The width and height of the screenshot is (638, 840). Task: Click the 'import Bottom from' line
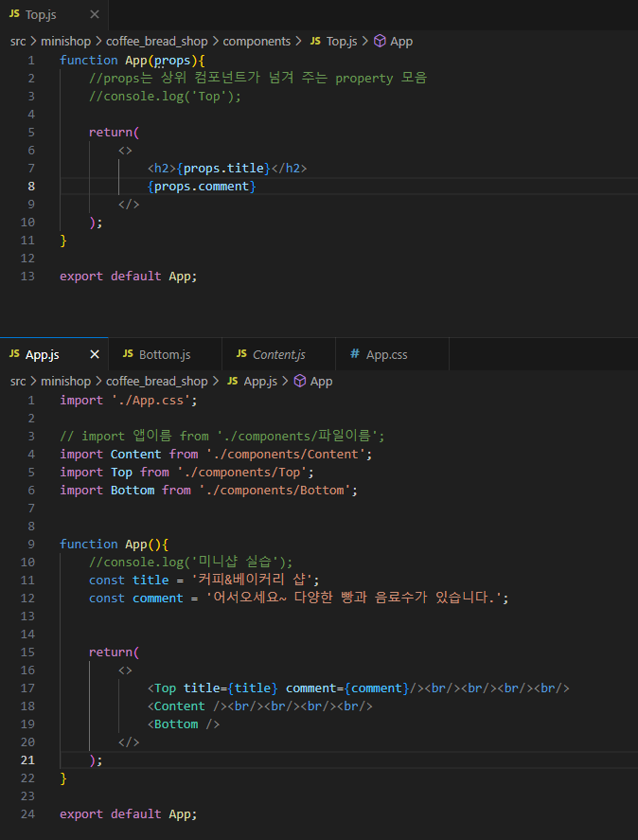(x=208, y=491)
